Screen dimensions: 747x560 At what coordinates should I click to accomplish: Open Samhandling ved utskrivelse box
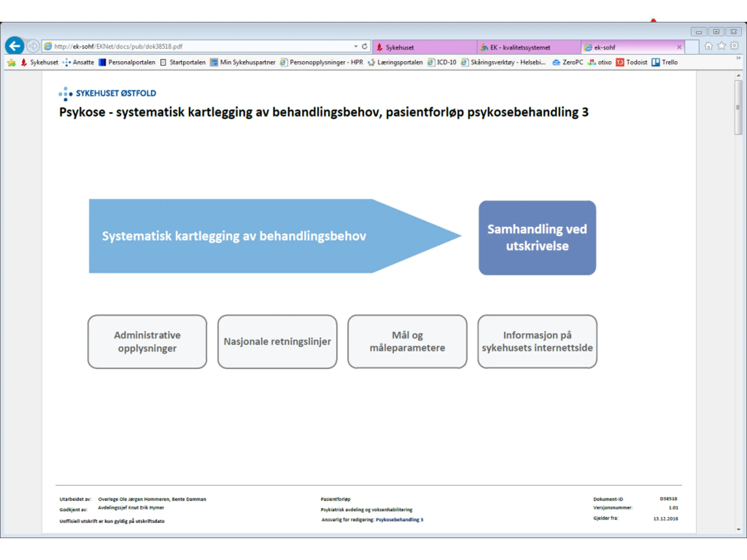(x=537, y=238)
